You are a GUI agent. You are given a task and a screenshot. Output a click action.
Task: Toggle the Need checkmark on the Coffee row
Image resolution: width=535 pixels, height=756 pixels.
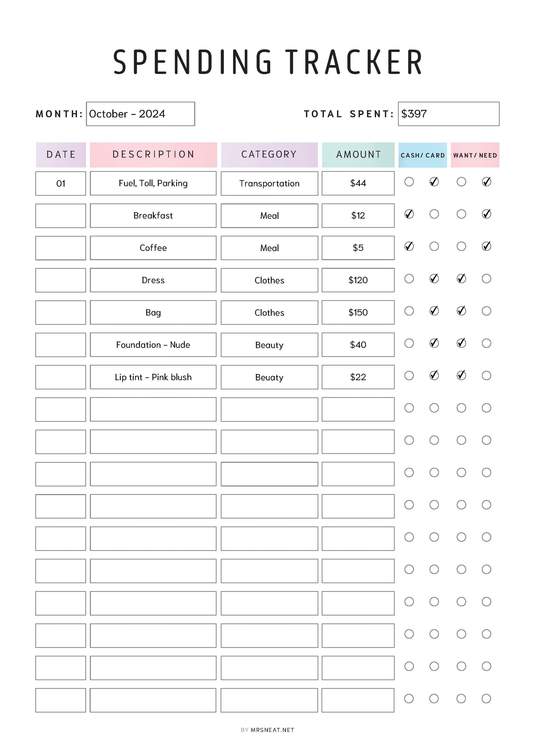tap(486, 246)
